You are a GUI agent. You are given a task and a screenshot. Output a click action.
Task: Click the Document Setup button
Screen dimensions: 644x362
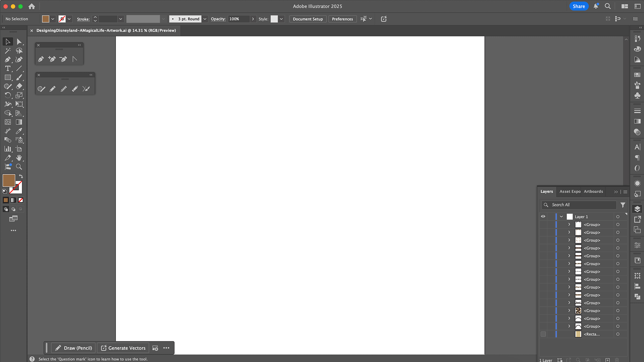coord(308,19)
